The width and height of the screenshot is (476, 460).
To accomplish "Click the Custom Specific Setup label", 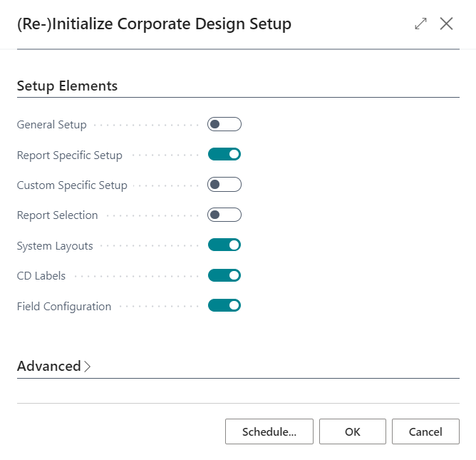I will [72, 185].
